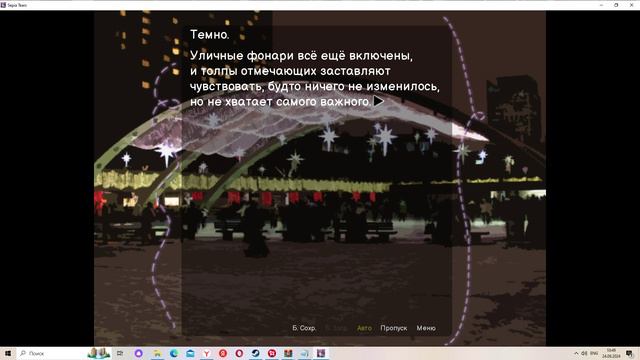Click 'Пропуск' to skip text
This screenshot has height=360, width=640.
393,328
